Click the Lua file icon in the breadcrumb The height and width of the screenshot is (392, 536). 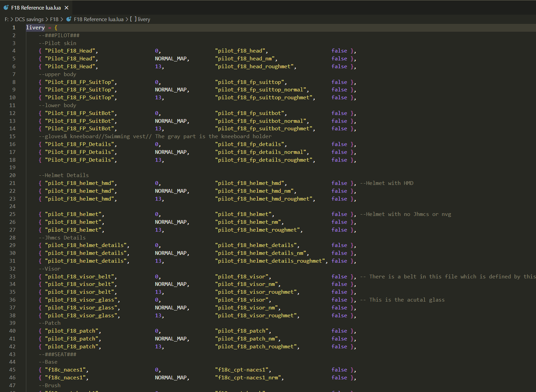pyautogui.click(x=69, y=19)
